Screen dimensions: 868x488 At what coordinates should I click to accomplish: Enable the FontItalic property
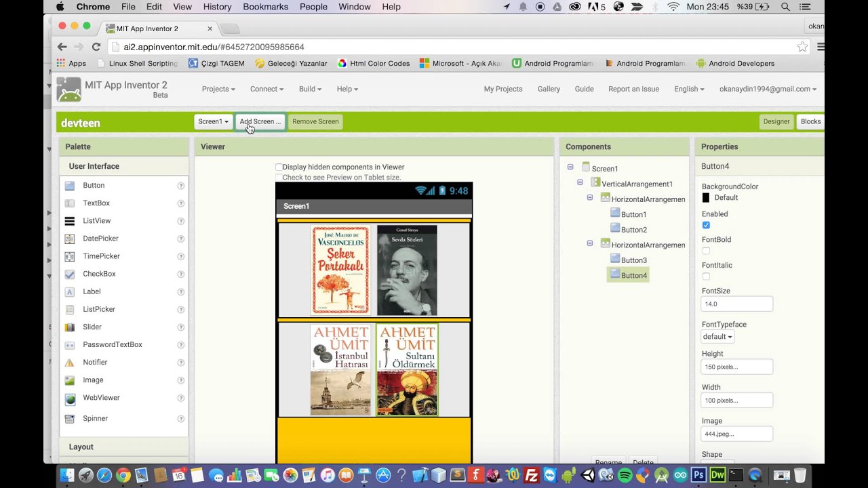point(706,277)
